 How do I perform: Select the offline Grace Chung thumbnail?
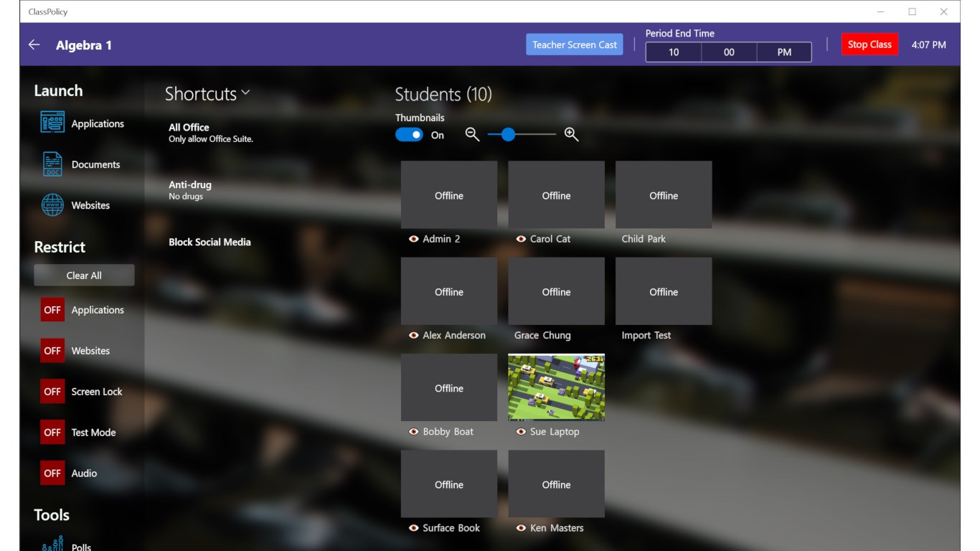tap(557, 291)
